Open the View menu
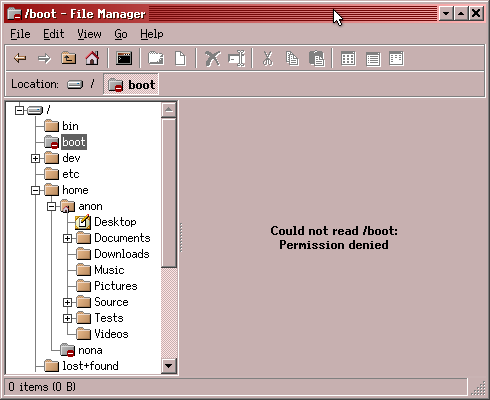This screenshot has width=490, height=400. (89, 34)
